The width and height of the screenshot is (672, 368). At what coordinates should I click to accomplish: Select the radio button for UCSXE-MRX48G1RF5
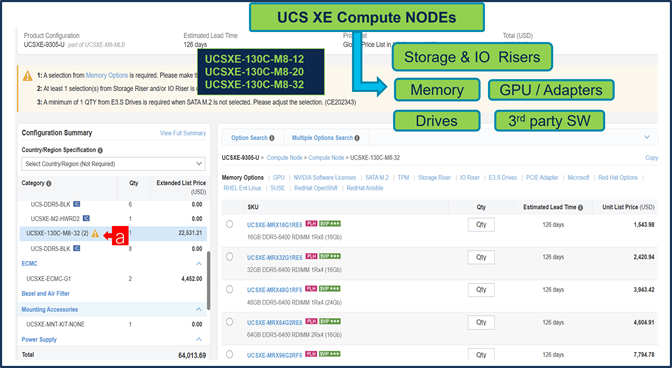[x=230, y=289]
